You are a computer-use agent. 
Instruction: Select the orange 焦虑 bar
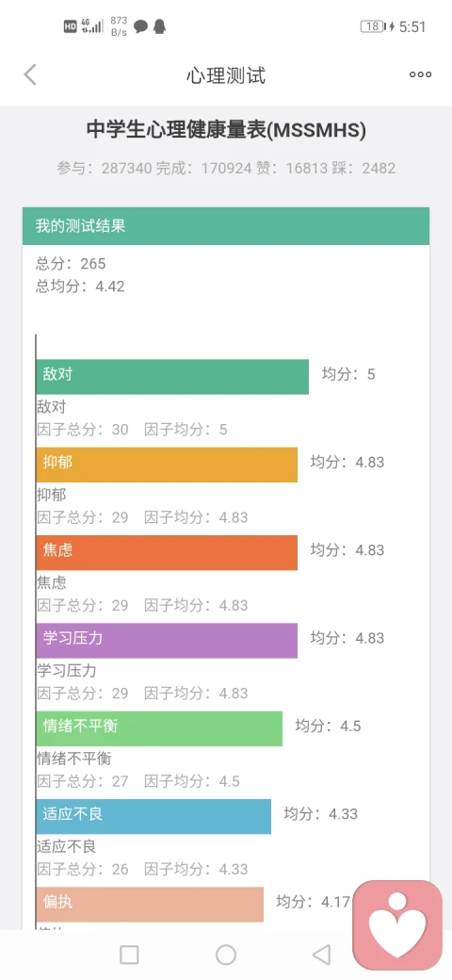pos(167,552)
